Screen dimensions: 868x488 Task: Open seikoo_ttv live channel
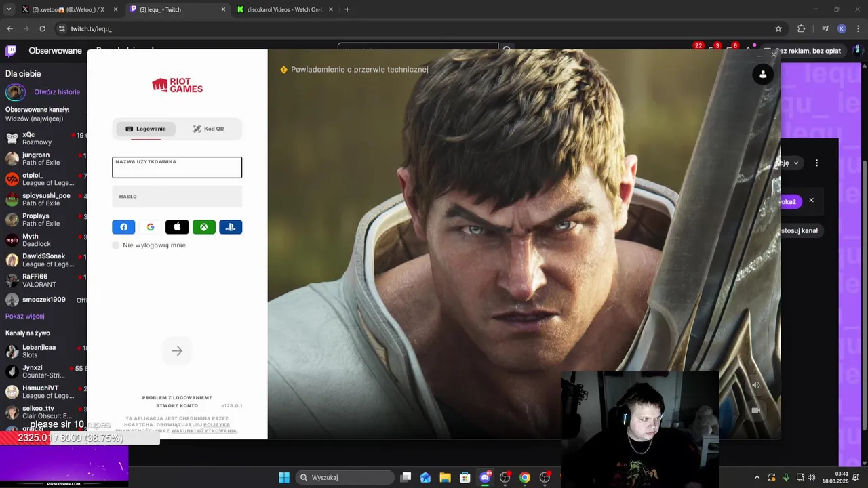(44, 412)
